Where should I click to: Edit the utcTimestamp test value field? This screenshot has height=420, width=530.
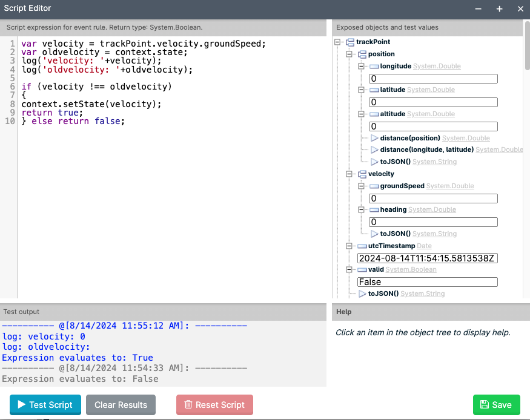click(427, 258)
